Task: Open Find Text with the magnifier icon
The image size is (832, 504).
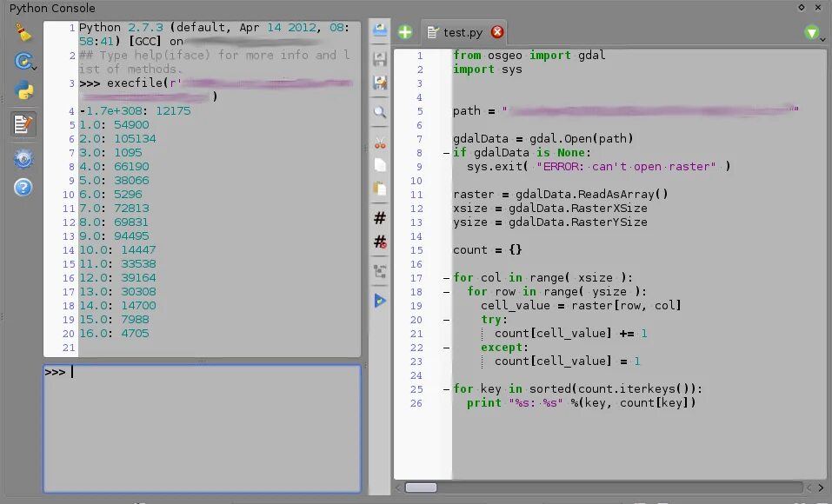Action: tap(379, 112)
